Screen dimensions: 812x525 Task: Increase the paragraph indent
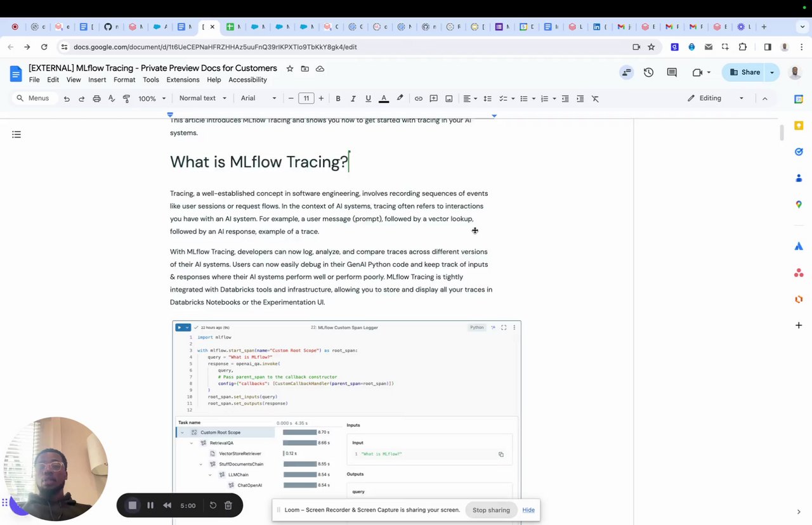click(x=580, y=98)
